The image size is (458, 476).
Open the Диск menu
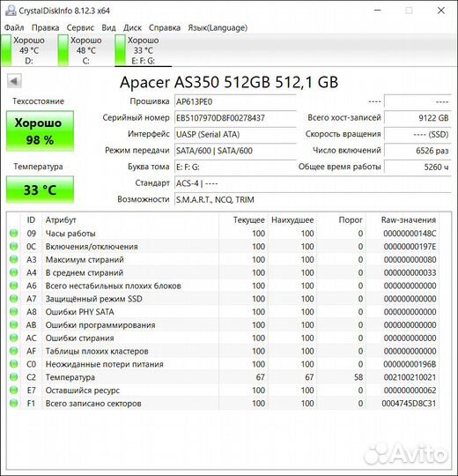(132, 27)
